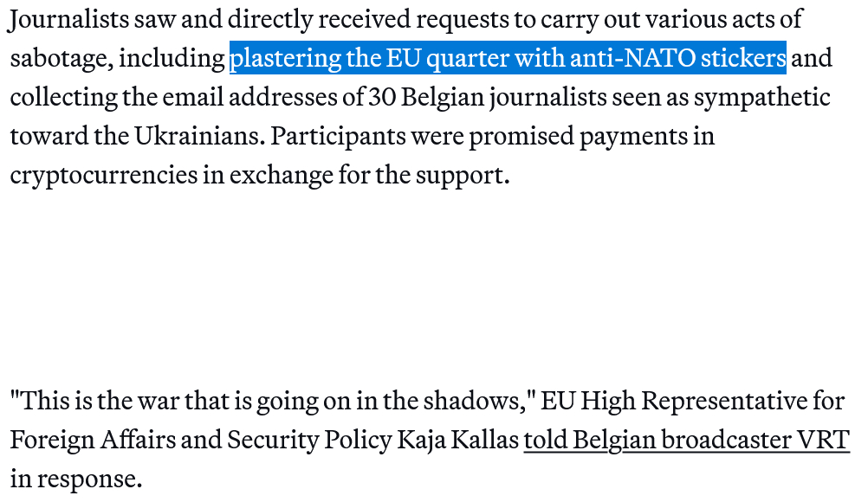
Task: Click the name 'Kaja Kallas'
Action: (x=457, y=440)
